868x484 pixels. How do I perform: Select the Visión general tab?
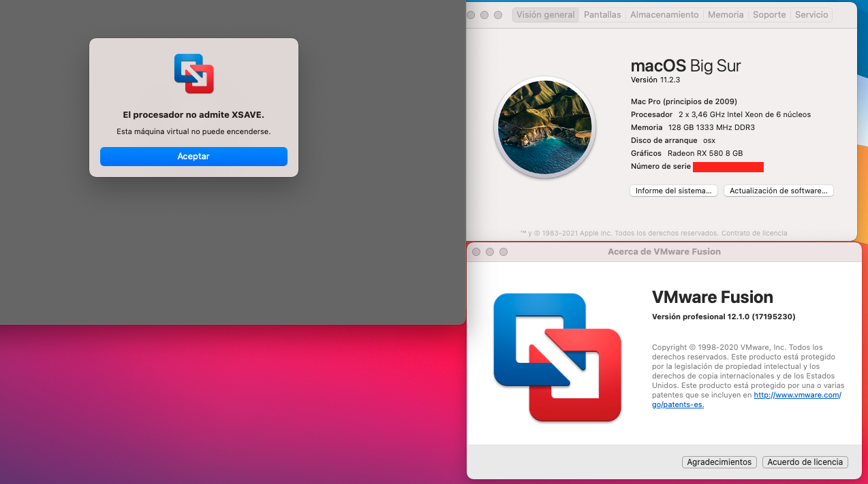pos(546,15)
